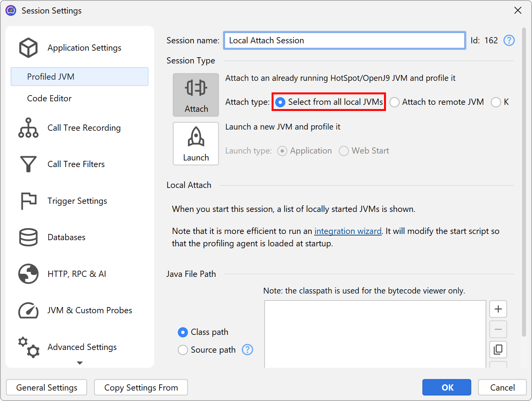Select the Attach to remote JVM option
This screenshot has height=401, width=532.
tap(394, 102)
